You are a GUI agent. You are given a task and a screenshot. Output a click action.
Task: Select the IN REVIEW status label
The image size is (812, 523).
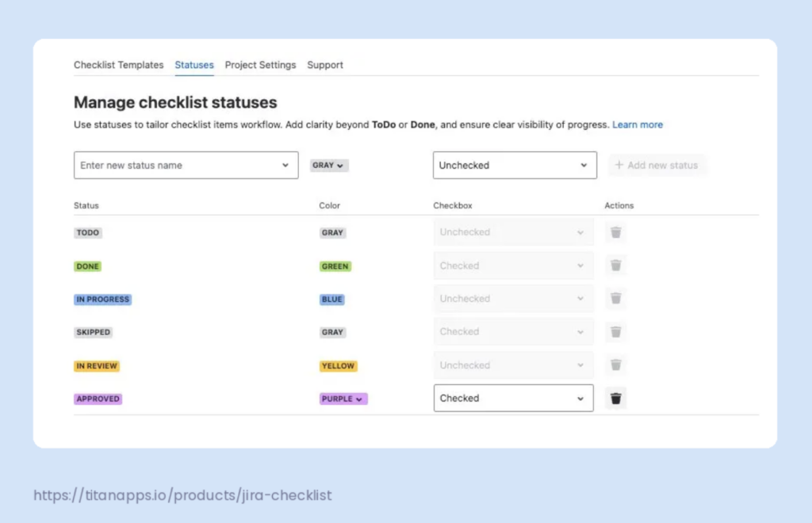(x=97, y=366)
